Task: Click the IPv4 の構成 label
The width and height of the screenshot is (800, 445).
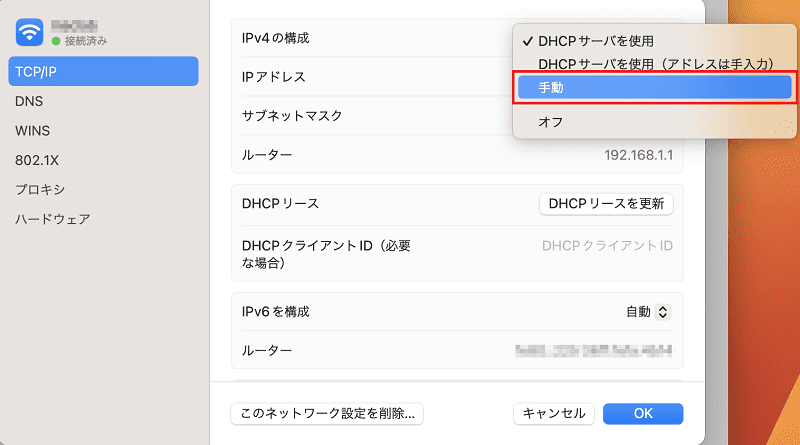Action: 276,38
